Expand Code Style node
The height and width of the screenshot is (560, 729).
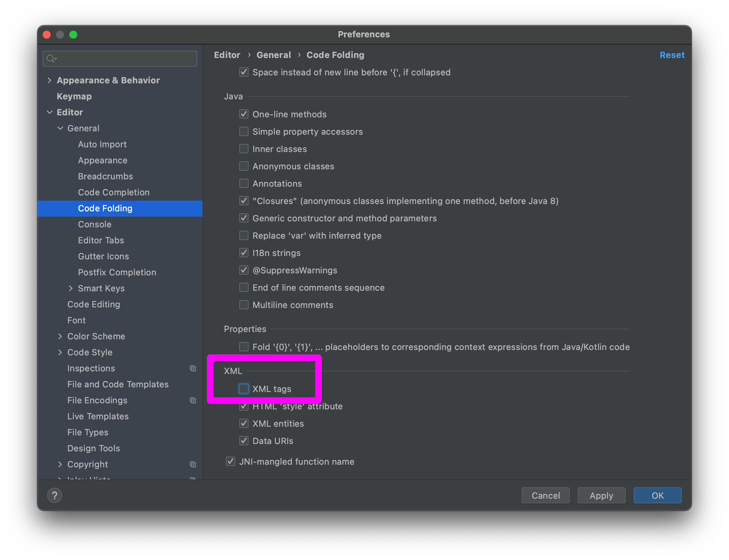(60, 352)
